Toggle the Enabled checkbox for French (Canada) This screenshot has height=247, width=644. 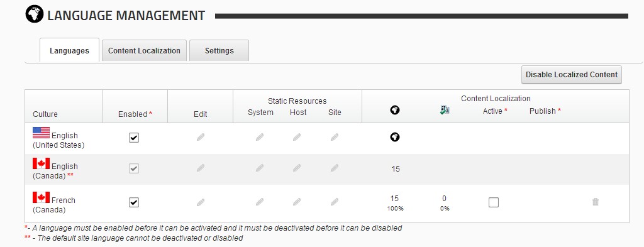134,202
